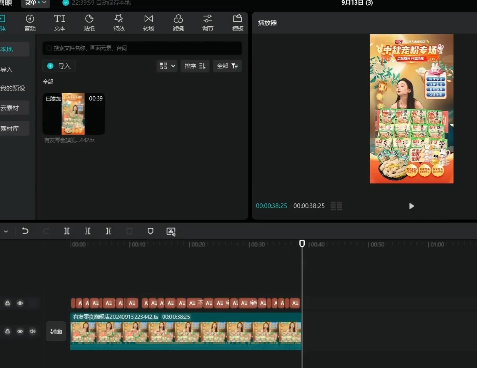Click the freeze frame image icon
The image size is (477, 368).
(171, 232)
